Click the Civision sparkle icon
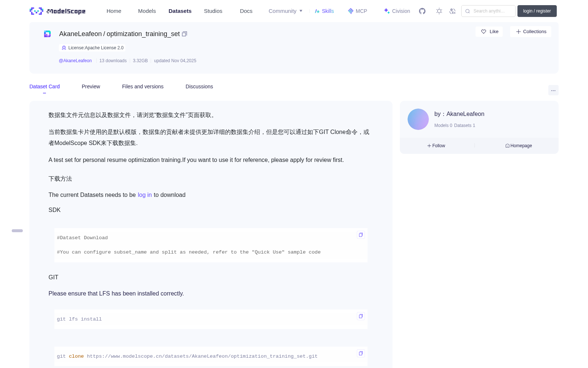Image resolution: width=588 pixels, height=368 pixels. (387, 11)
